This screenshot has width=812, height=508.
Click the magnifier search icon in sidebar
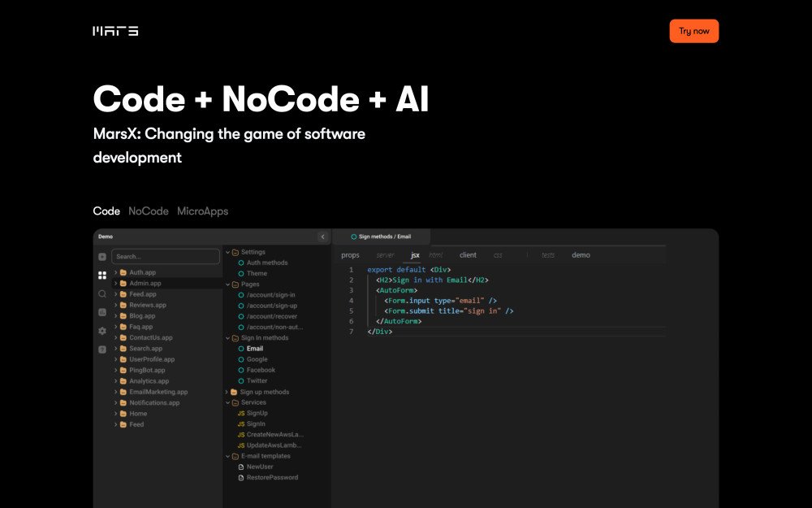coord(102,293)
